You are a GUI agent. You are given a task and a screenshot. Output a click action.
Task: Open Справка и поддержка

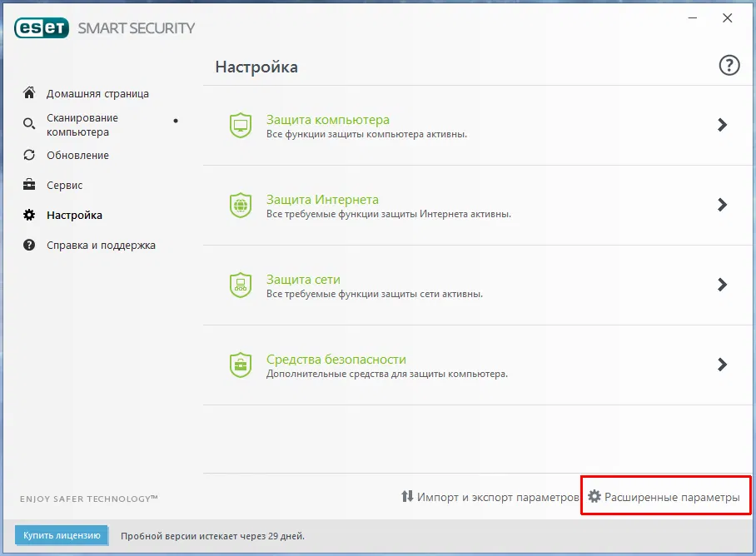(101, 246)
